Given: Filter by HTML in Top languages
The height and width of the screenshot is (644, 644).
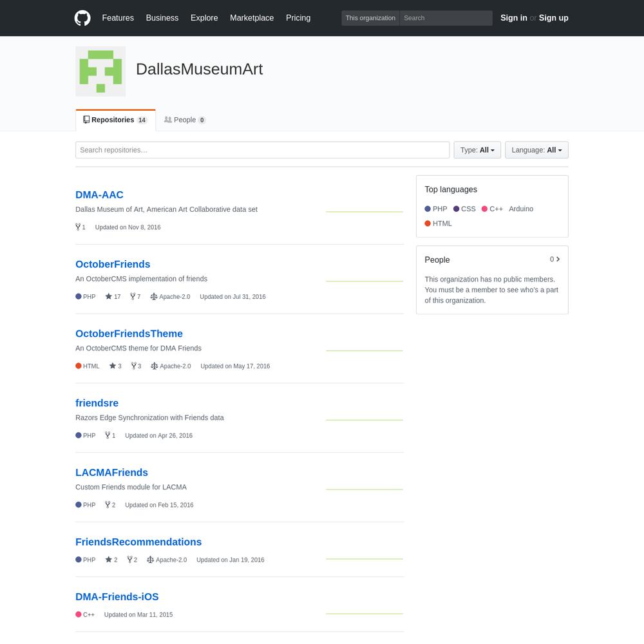Looking at the screenshot, I should tap(438, 223).
